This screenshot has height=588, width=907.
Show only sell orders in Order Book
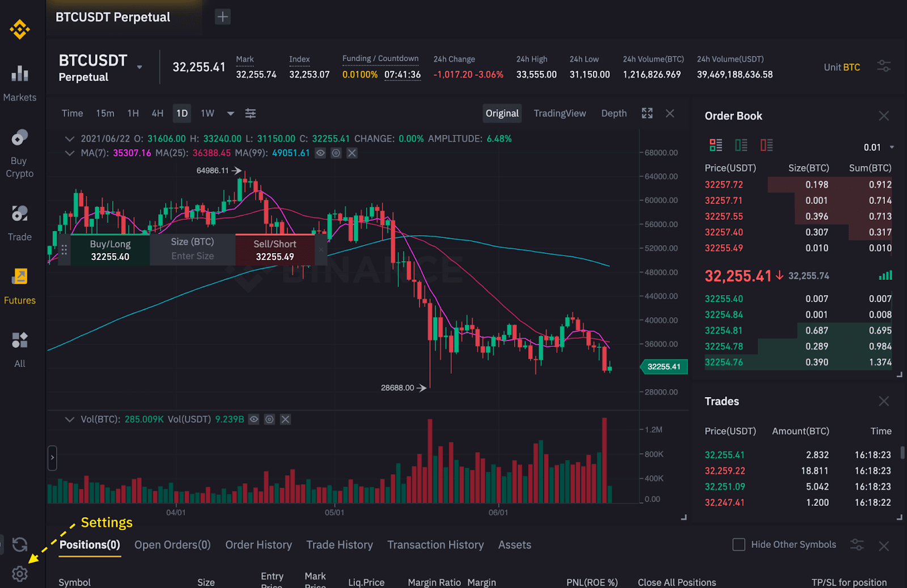click(767, 145)
